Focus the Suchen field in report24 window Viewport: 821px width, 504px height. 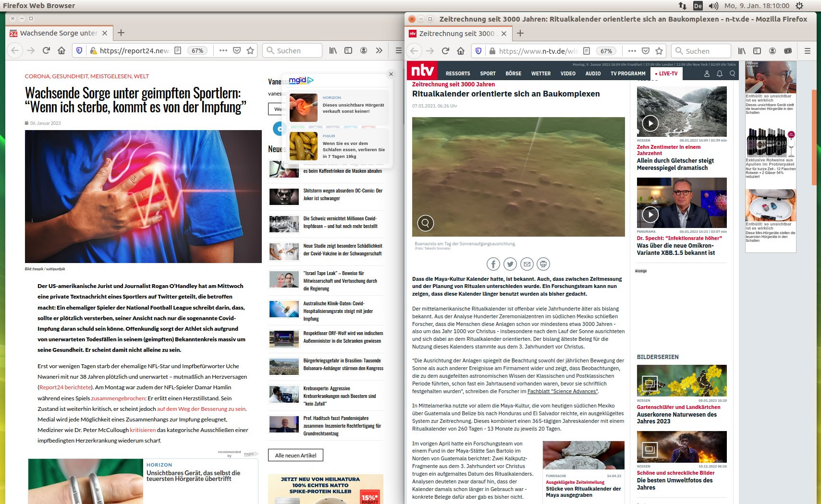coord(293,50)
